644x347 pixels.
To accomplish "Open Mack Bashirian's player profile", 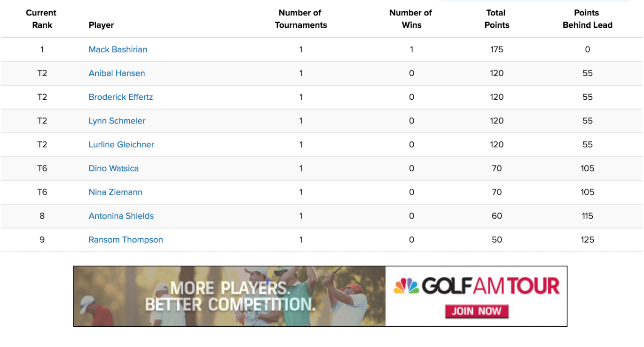I will [x=118, y=49].
